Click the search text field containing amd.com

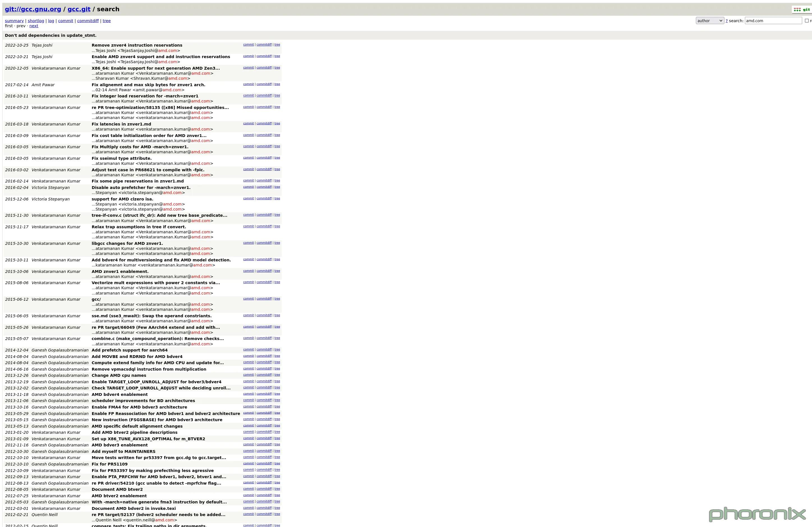click(x=773, y=21)
